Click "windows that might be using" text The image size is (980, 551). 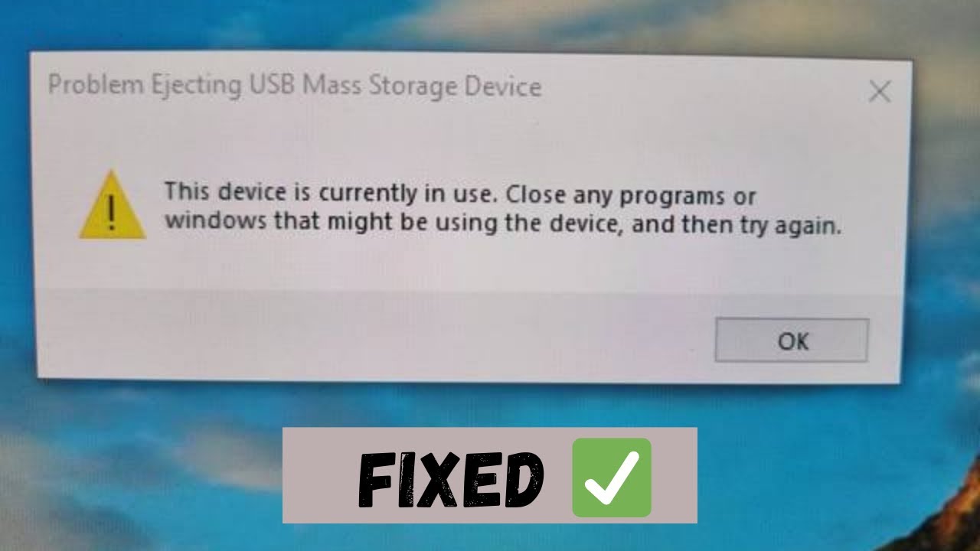coord(330,223)
